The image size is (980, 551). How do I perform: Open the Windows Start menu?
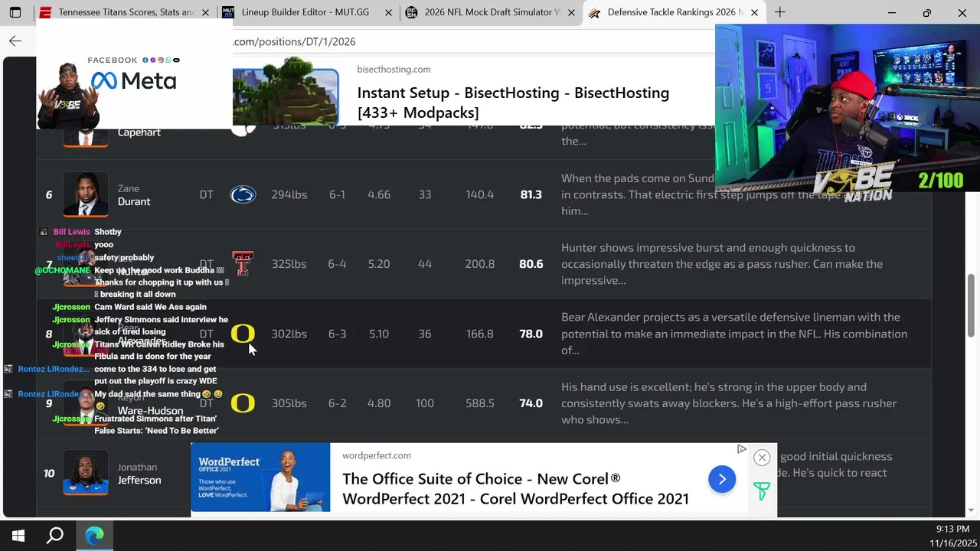18,536
